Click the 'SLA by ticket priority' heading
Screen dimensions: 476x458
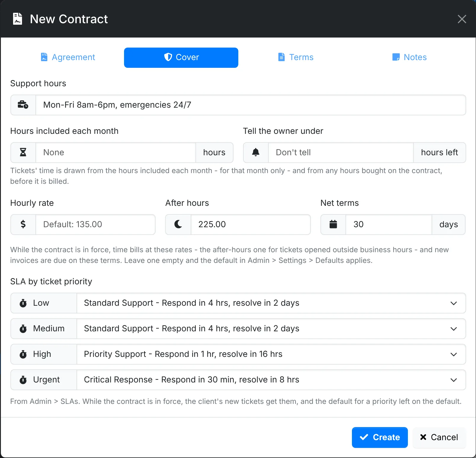51,282
